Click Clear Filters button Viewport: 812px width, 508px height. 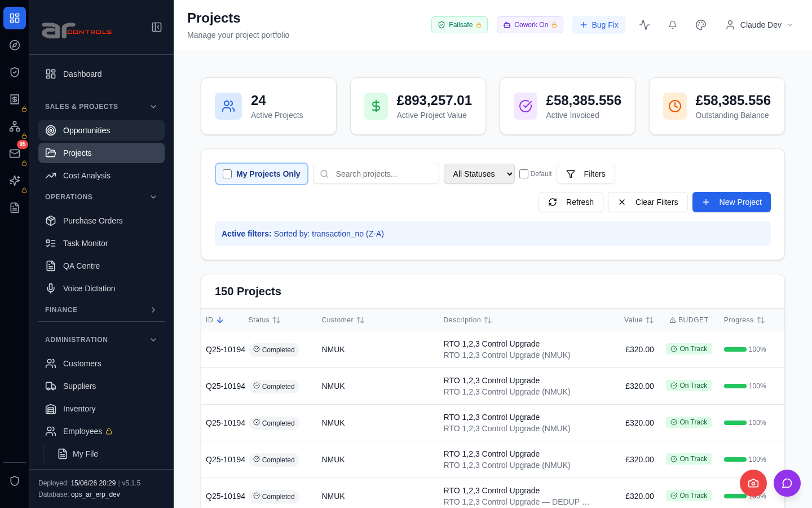(648, 202)
